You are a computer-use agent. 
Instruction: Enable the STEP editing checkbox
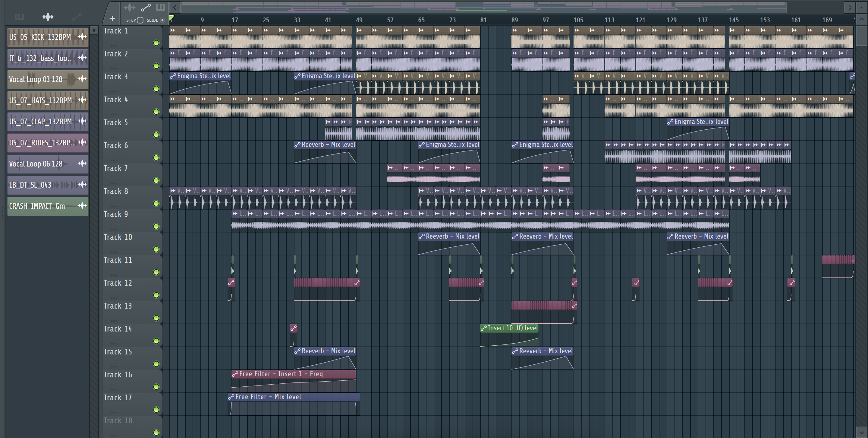coord(140,20)
